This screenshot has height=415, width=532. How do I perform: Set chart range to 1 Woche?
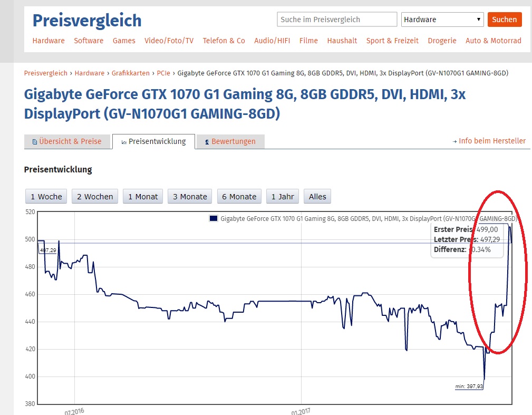[x=46, y=197]
